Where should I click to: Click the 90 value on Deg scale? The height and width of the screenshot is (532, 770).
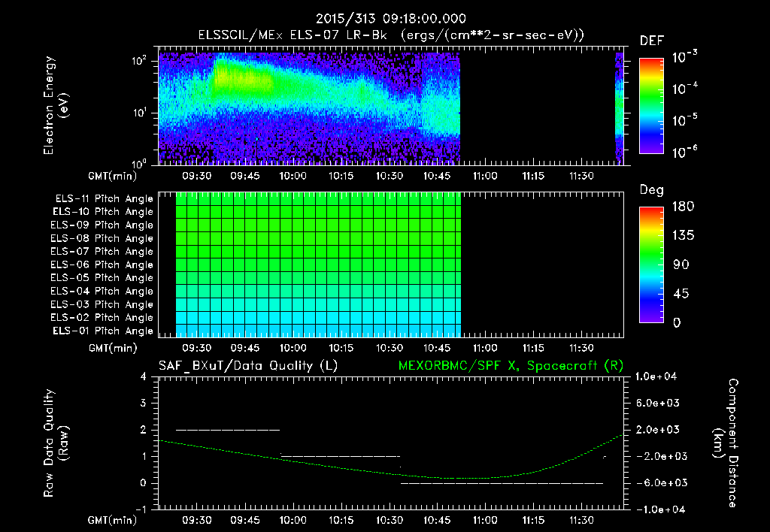coord(681,264)
